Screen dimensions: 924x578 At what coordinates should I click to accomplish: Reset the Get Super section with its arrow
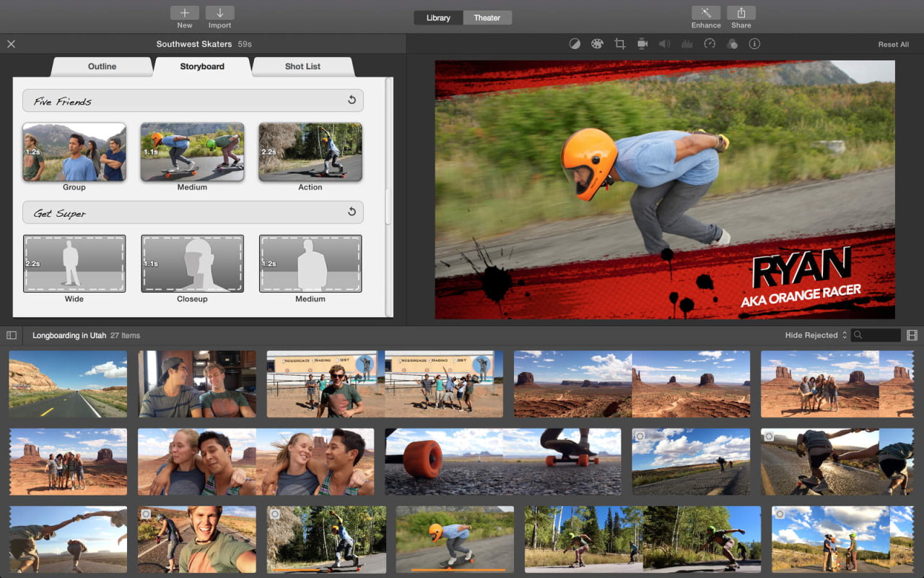[x=352, y=212]
